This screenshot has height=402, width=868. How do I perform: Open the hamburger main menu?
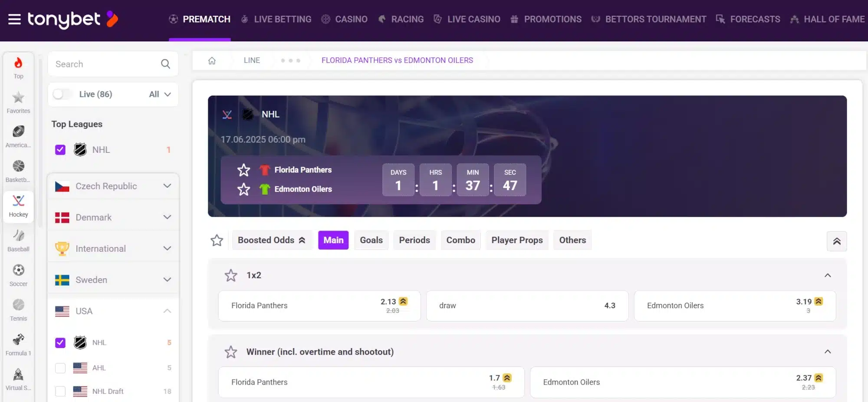(14, 19)
